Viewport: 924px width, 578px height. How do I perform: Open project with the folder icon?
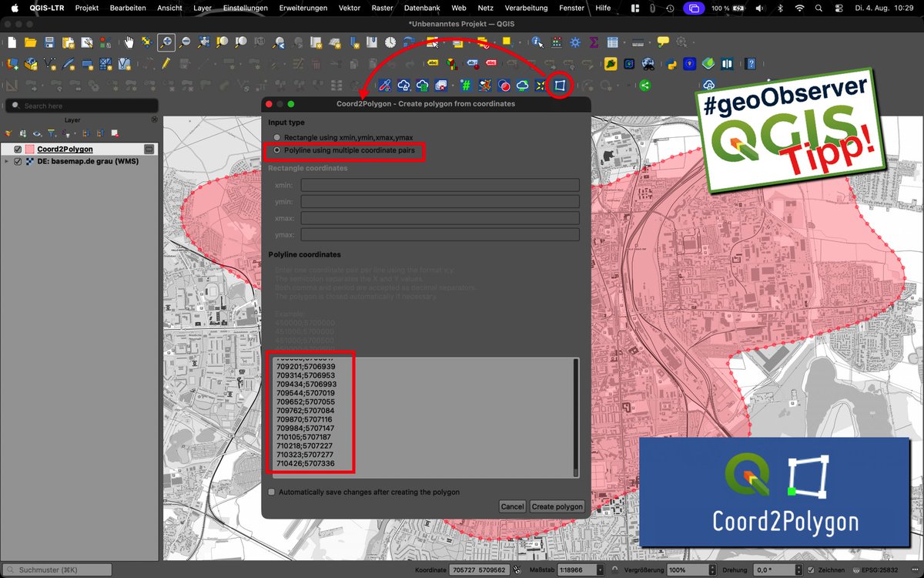pos(30,42)
